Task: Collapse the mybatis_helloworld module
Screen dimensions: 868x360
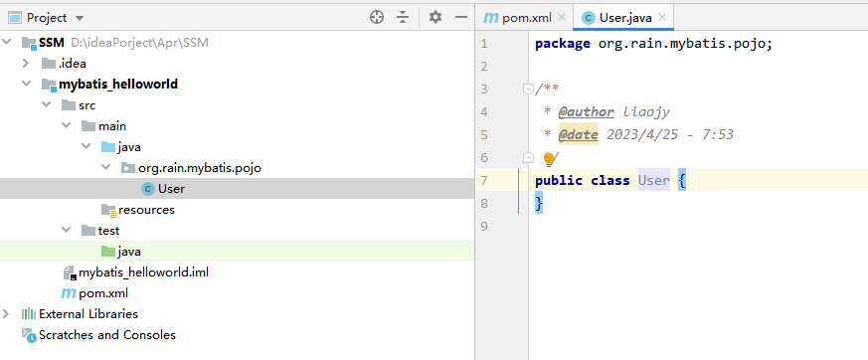Action: click(x=26, y=85)
